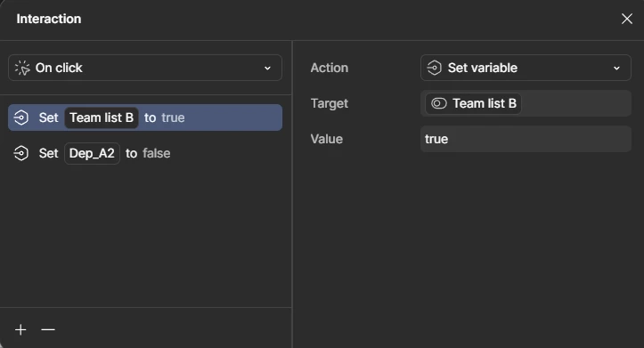This screenshot has width=644, height=348.
Task: Click the Set variable icon in Action dropdown
Action: (x=434, y=68)
